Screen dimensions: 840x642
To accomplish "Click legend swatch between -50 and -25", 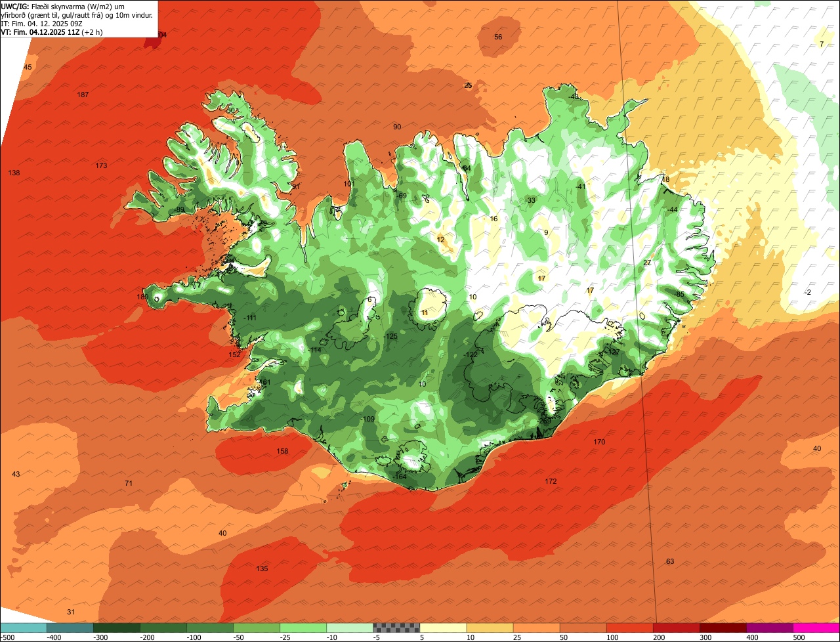I will pyautogui.click(x=257, y=628).
